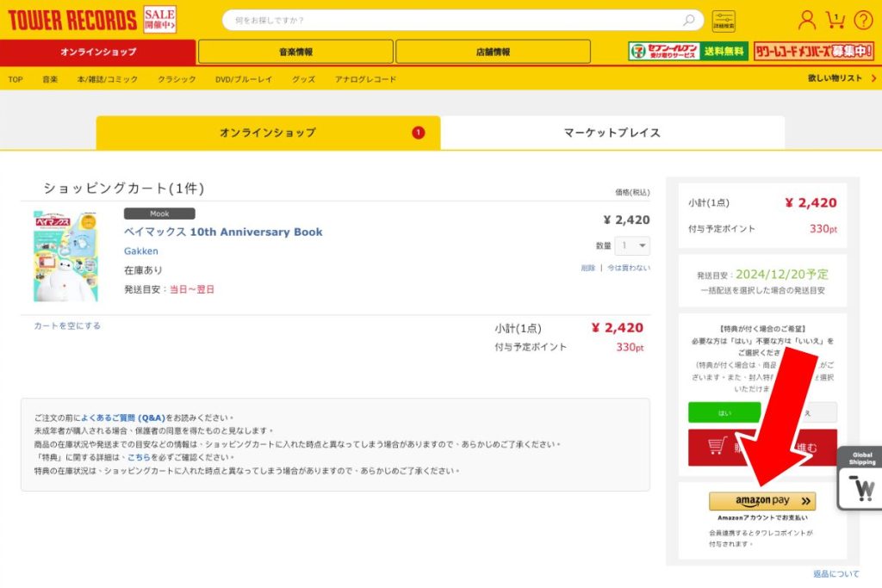Open the detailed search filter icon
The image size is (882, 588).
point(724,21)
